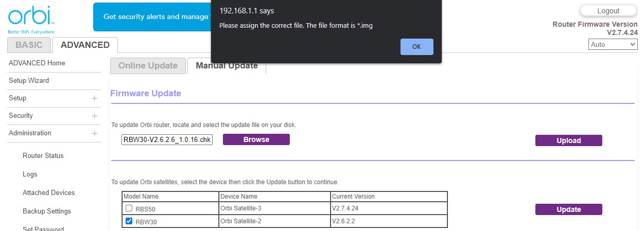Expand the Setup menu plus icon
This screenshot has height=231, width=644.
[x=94, y=98]
